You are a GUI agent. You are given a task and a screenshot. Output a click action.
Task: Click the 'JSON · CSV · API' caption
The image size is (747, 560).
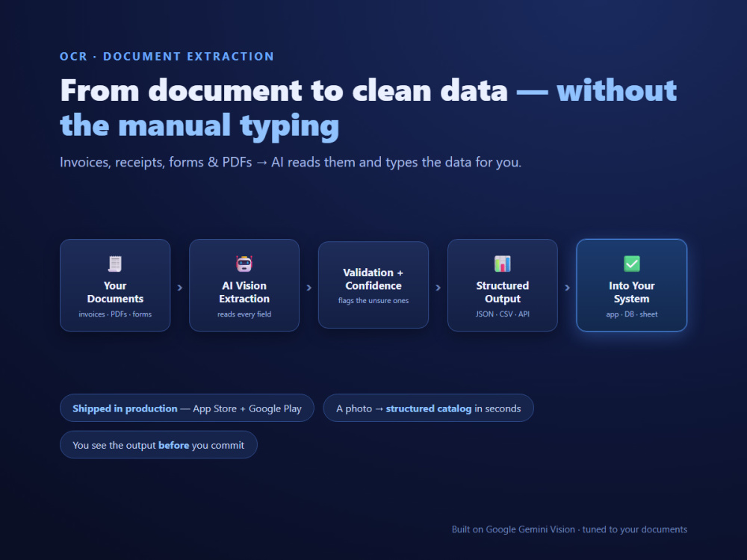click(x=503, y=314)
